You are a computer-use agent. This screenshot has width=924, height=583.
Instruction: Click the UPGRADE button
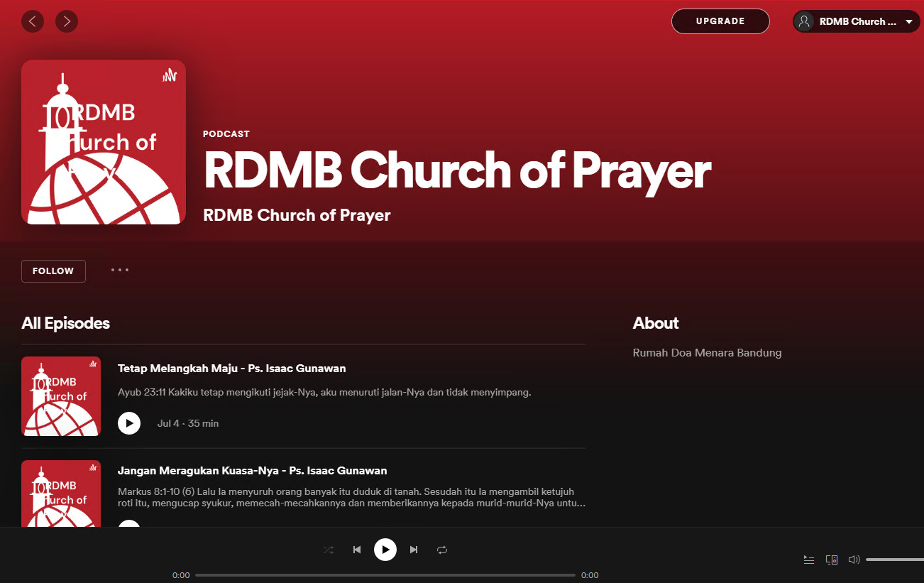coord(720,21)
